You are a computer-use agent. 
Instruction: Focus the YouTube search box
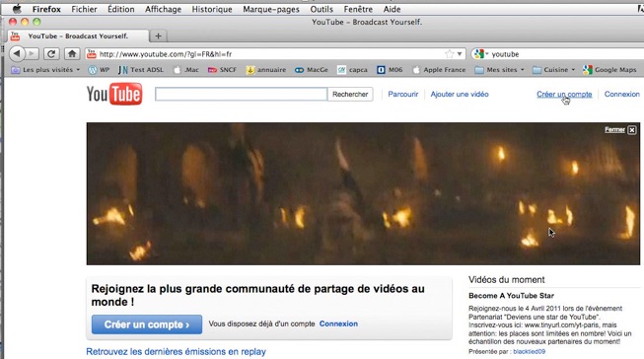coord(241,94)
